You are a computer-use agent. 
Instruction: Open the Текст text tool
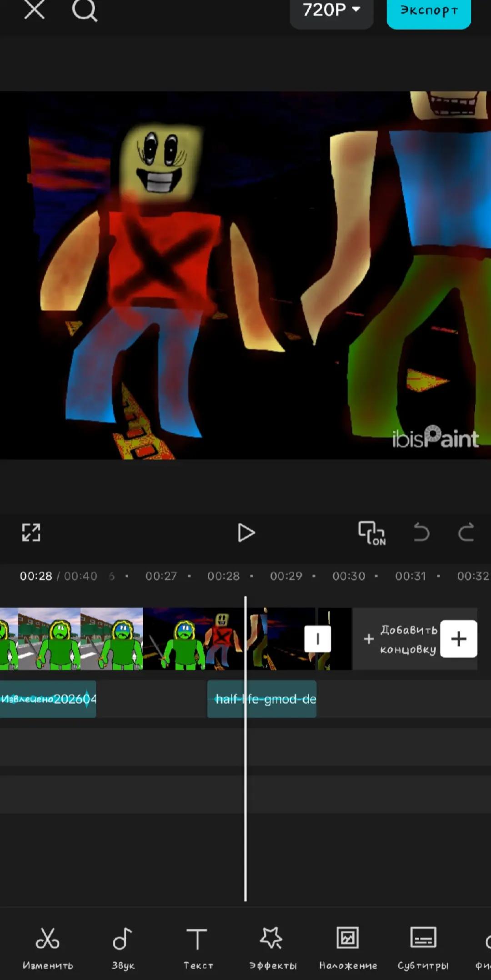(x=198, y=949)
